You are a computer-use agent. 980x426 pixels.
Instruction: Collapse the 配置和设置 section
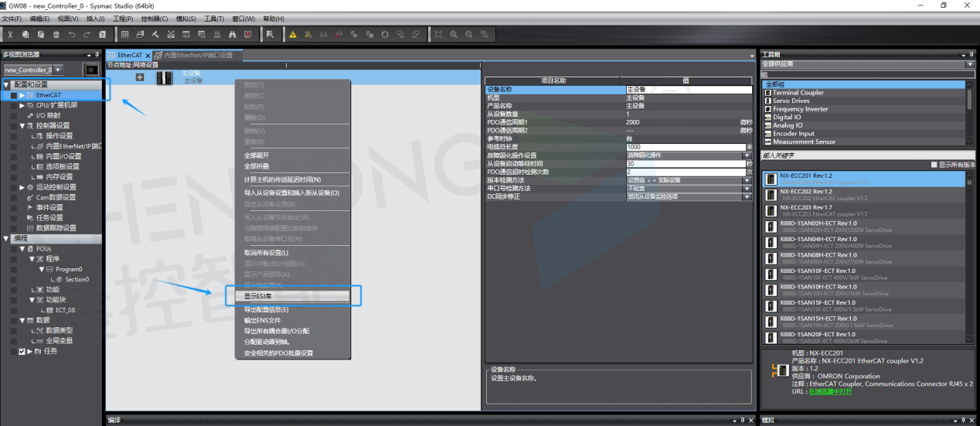6,84
